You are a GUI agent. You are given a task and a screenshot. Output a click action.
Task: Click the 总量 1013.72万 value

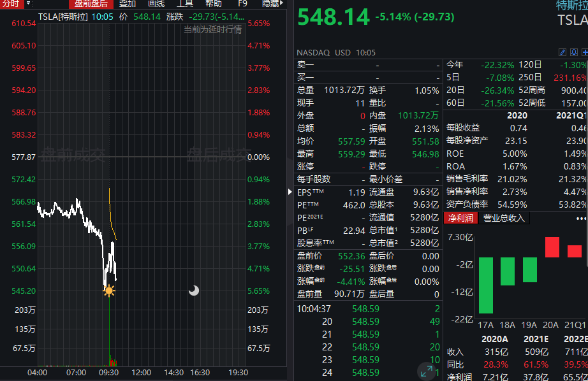click(x=344, y=90)
